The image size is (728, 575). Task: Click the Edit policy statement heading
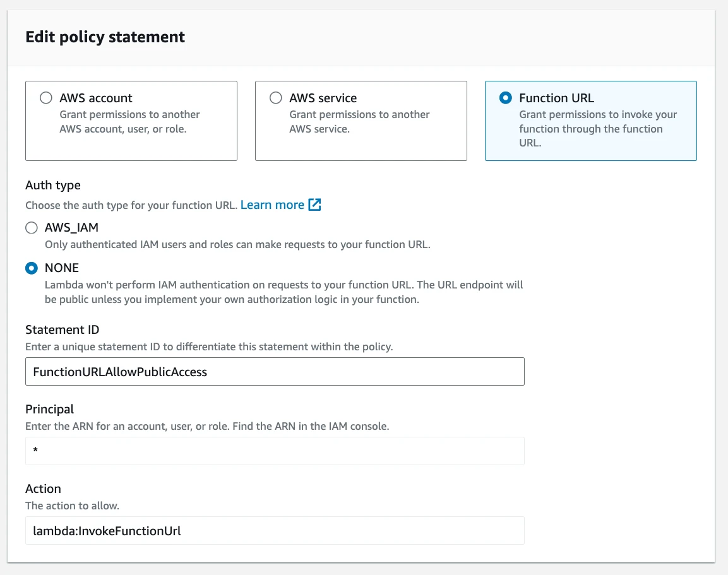tap(105, 37)
